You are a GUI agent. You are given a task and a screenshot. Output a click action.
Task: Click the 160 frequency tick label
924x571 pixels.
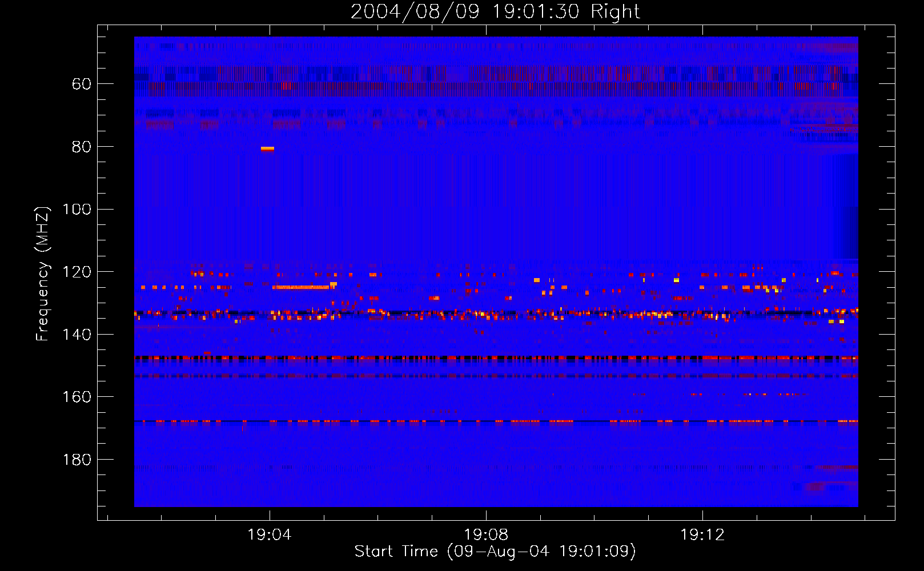pyautogui.click(x=77, y=397)
